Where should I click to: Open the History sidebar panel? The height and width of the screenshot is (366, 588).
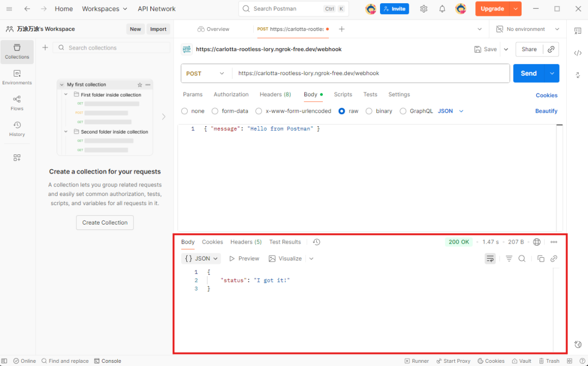click(17, 128)
